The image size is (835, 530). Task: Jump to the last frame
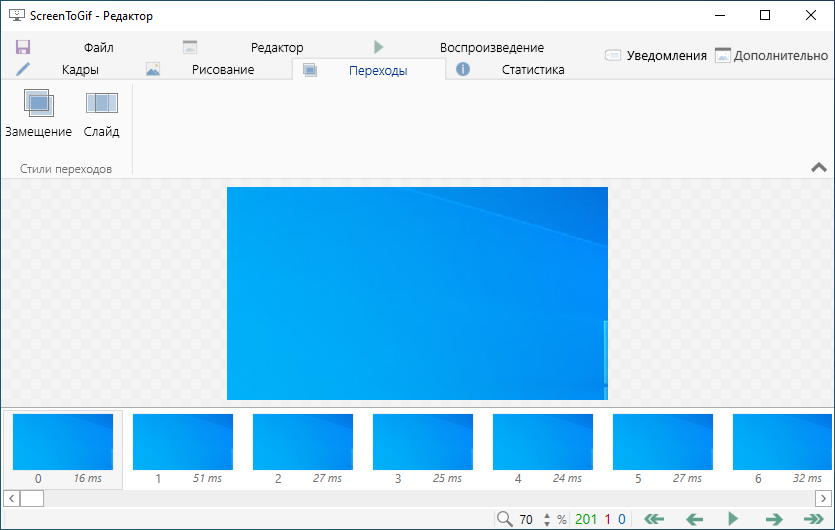(x=814, y=519)
